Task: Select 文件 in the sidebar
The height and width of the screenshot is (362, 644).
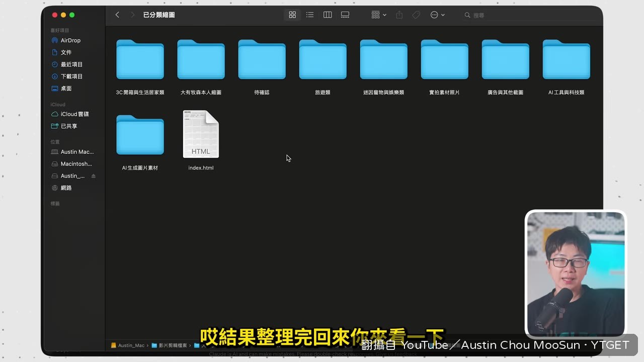Action: point(66,52)
